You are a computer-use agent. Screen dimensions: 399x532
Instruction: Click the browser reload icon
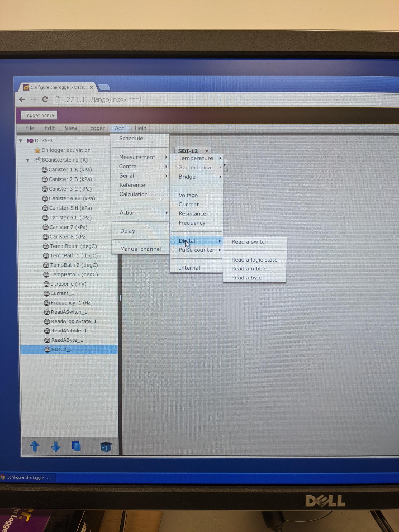tap(45, 99)
